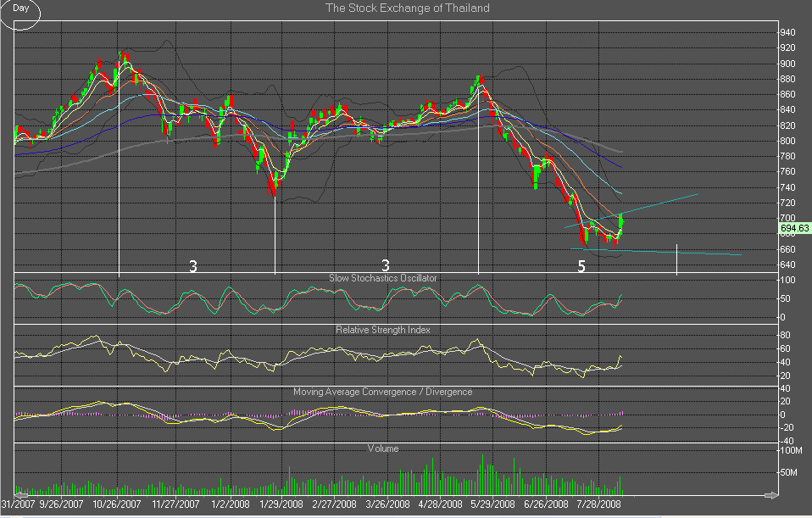Click the Moving Average Convergence / Divergence title
Viewport: 812px width, 518px height.
coord(383,393)
